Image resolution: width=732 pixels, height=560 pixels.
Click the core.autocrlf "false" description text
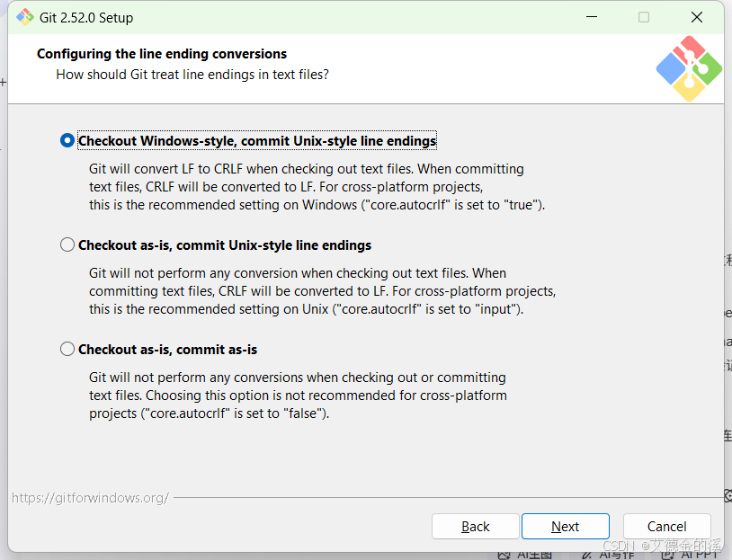click(x=298, y=396)
